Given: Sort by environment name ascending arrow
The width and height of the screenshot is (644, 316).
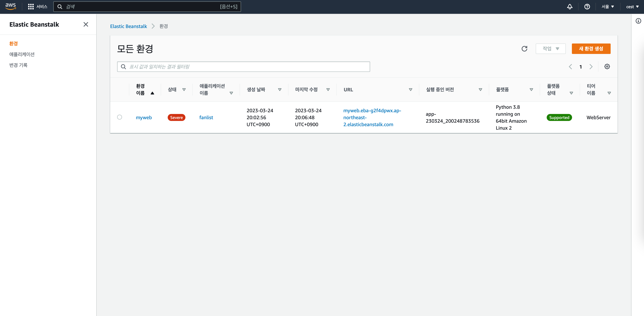Looking at the screenshot, I should coord(152,93).
